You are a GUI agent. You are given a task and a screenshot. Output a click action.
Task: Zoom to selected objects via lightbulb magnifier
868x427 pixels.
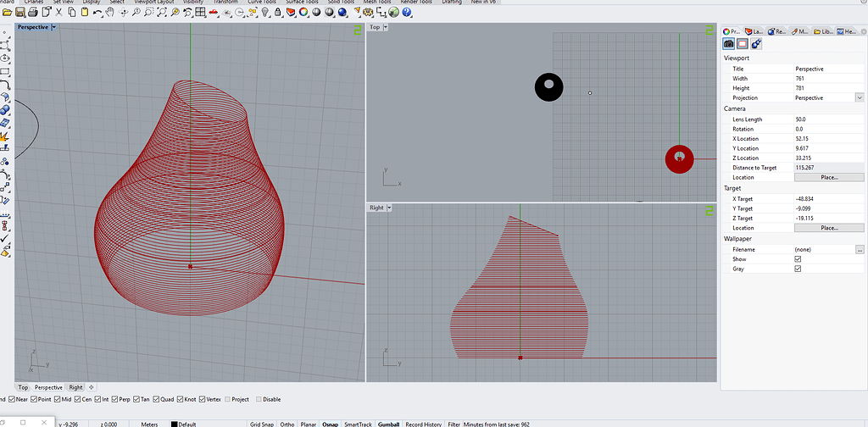pos(175,12)
